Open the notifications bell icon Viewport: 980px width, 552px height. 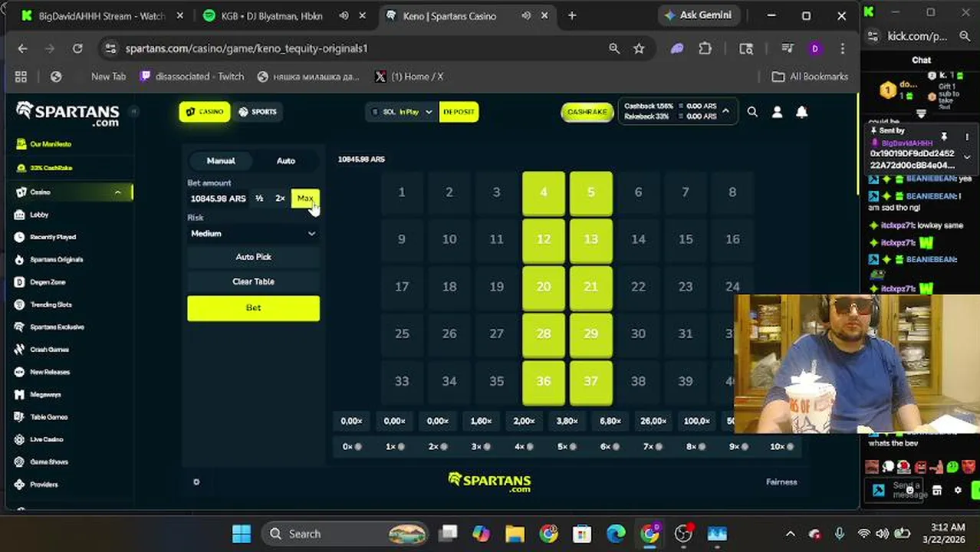(x=801, y=112)
